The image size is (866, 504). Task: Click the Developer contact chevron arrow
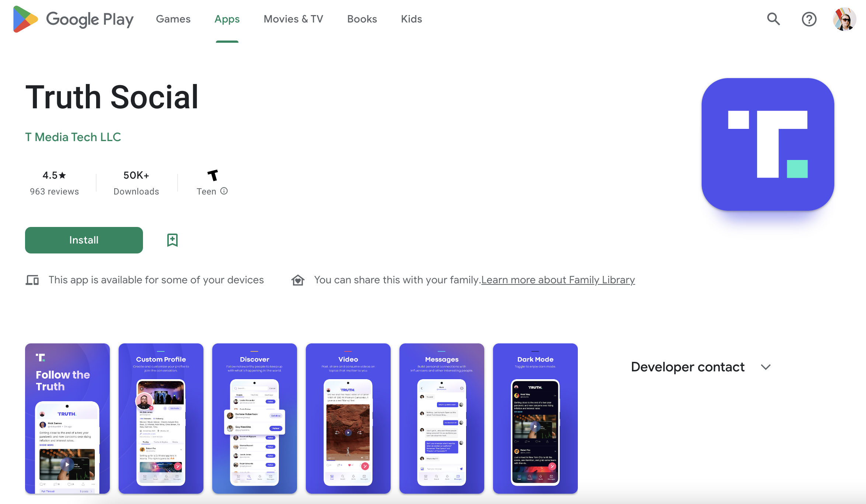(766, 367)
